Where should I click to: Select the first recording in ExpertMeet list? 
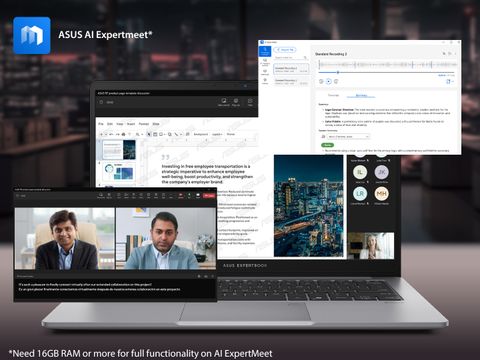tap(291, 69)
